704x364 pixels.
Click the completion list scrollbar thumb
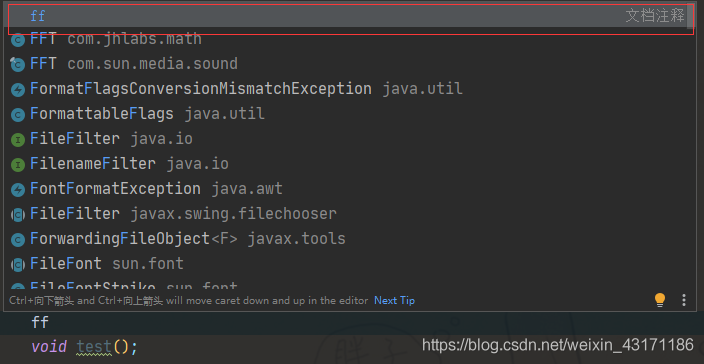pos(690,15)
